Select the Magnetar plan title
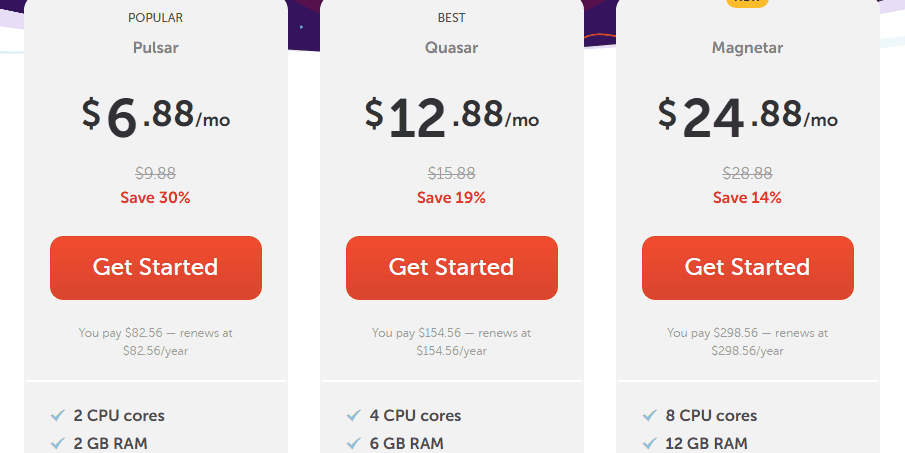The height and width of the screenshot is (453, 905). [747, 47]
